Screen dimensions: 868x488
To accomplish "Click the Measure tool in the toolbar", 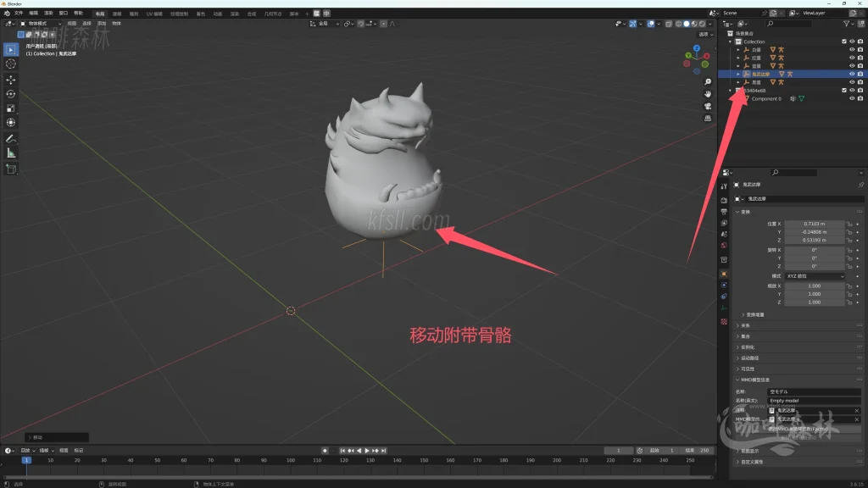I will coord(10,154).
